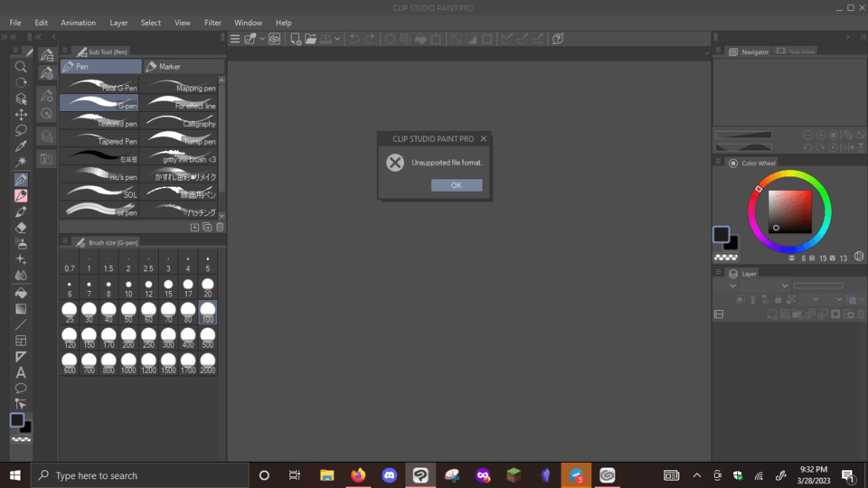Expand right palette dock chevron
Screen dimensions: 868x488
[x=847, y=37]
